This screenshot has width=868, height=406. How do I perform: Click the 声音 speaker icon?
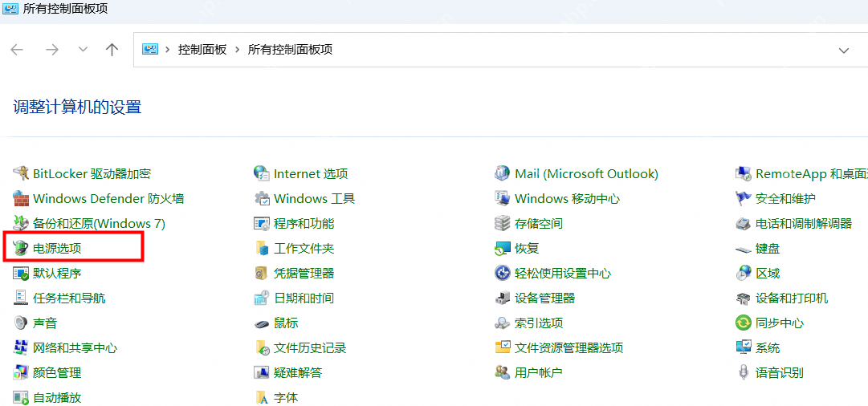[21, 323]
